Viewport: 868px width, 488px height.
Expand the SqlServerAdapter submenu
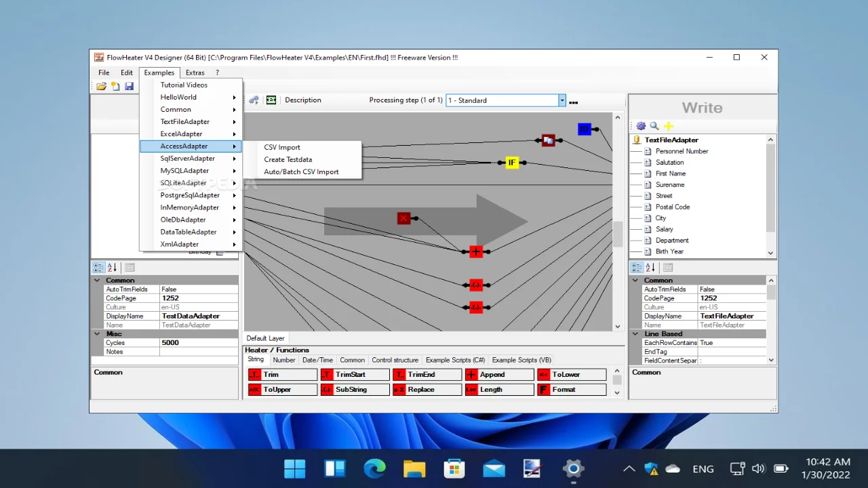pos(191,158)
